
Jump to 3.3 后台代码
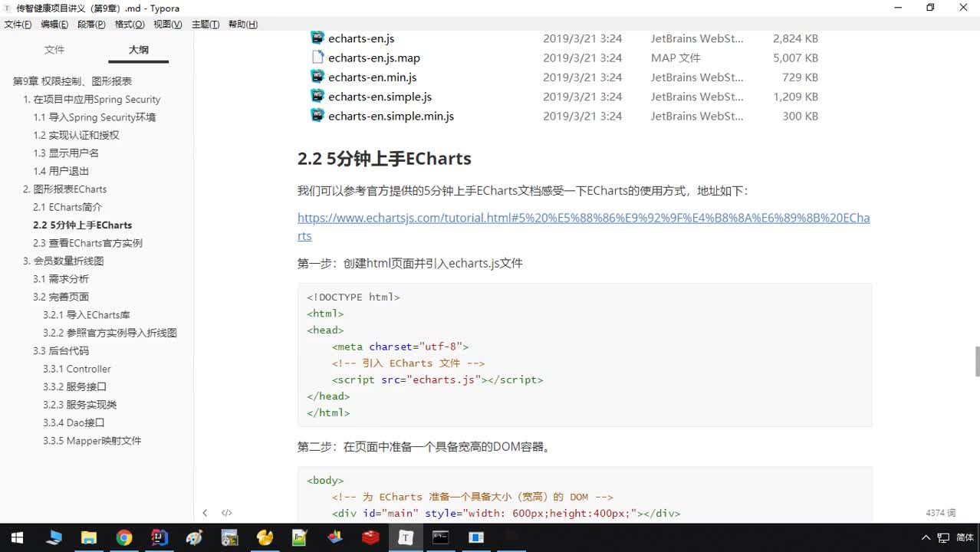click(61, 350)
